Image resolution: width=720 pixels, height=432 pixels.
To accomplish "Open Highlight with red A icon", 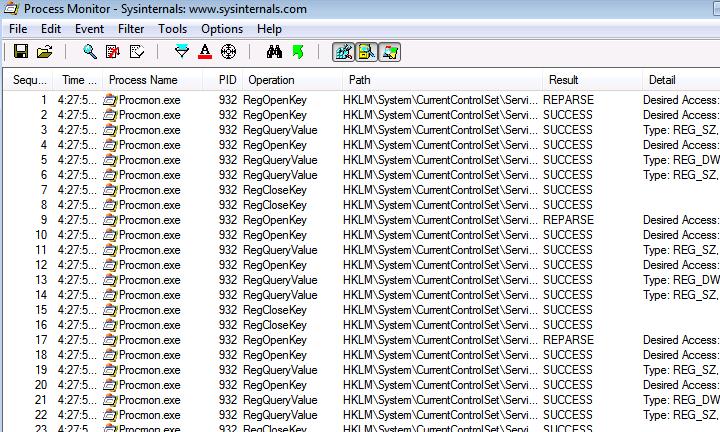I will (205, 51).
